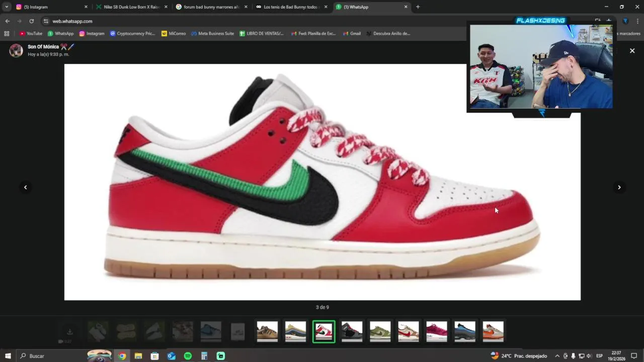Select the highlighted red Dunk thumbnail
Image resolution: width=644 pixels, height=362 pixels.
pyautogui.click(x=324, y=332)
